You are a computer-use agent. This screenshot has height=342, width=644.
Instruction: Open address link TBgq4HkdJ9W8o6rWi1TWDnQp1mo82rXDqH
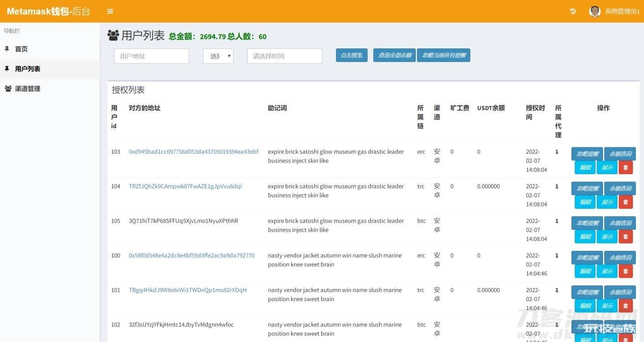coord(188,290)
